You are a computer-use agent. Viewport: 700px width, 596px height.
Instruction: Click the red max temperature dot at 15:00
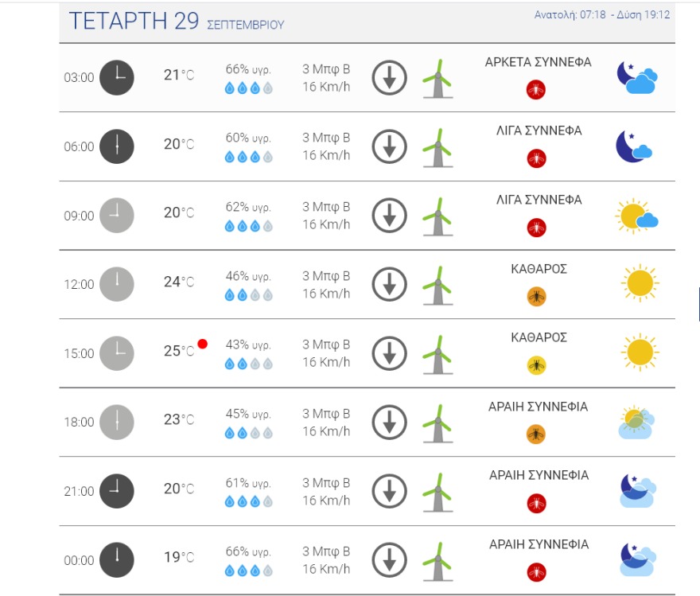(203, 344)
